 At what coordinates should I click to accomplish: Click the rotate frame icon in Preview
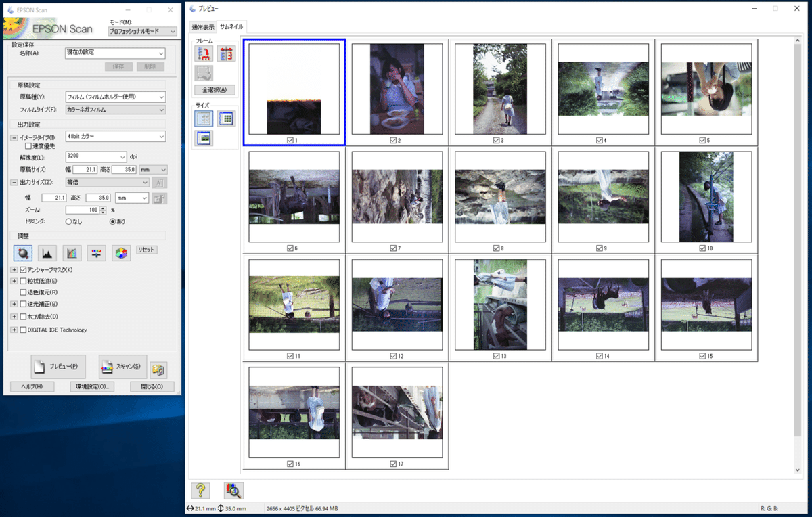pyautogui.click(x=204, y=54)
